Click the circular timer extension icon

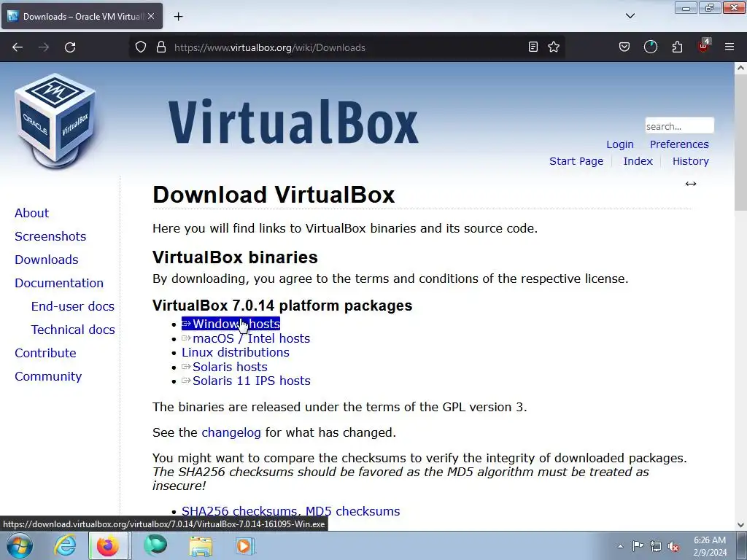point(650,47)
